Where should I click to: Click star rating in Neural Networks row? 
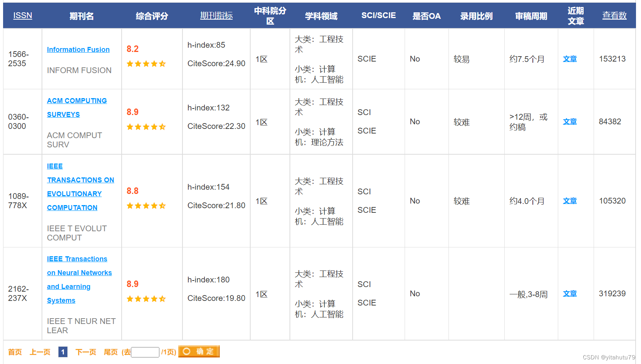pos(146,299)
